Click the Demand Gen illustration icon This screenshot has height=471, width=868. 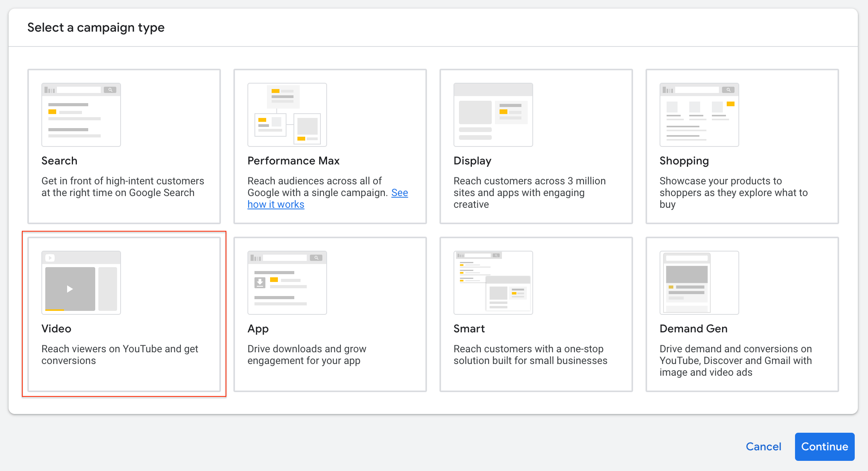pyautogui.click(x=699, y=282)
